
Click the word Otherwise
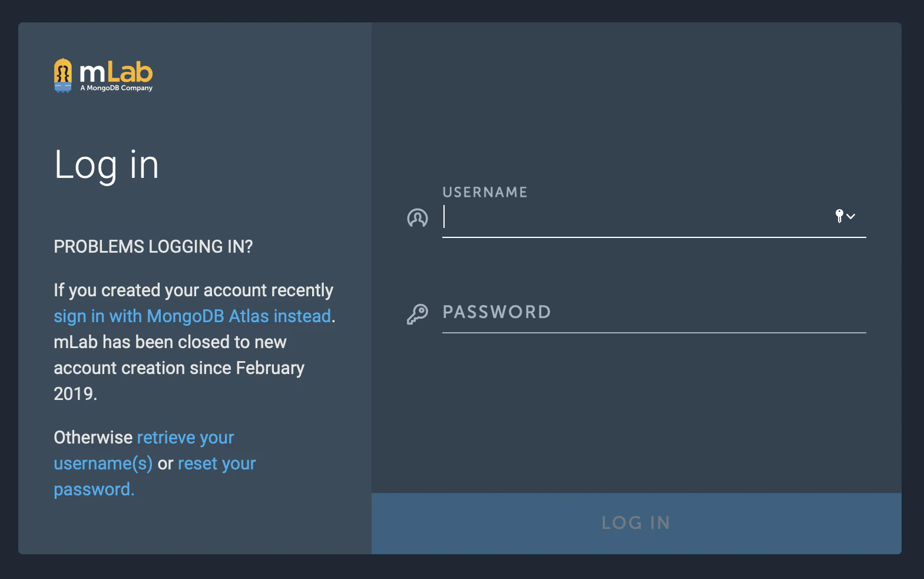point(93,438)
